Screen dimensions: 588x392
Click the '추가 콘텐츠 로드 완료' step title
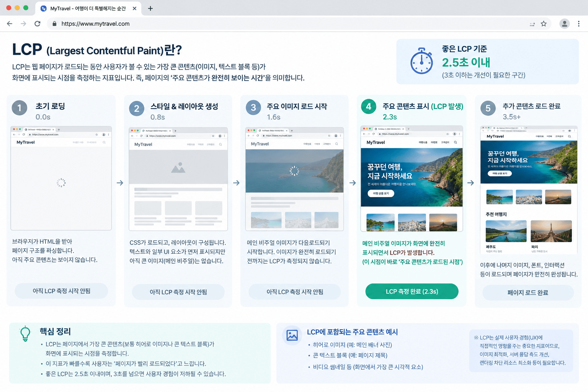[x=532, y=106]
